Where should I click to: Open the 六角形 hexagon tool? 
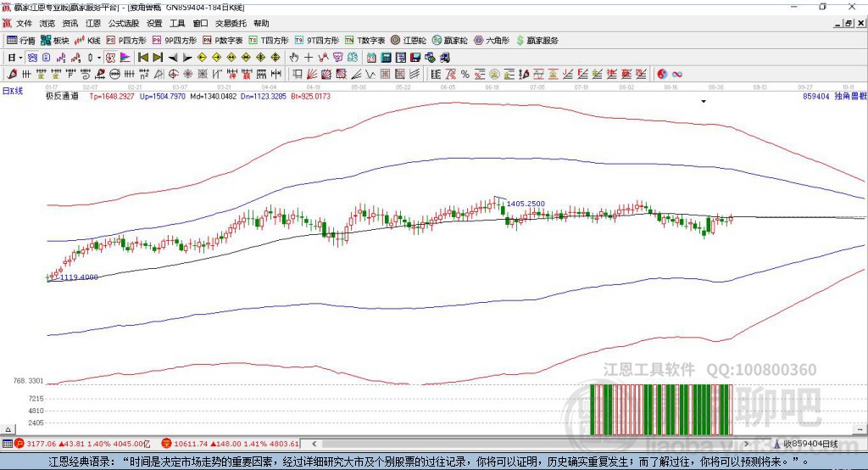(x=492, y=41)
